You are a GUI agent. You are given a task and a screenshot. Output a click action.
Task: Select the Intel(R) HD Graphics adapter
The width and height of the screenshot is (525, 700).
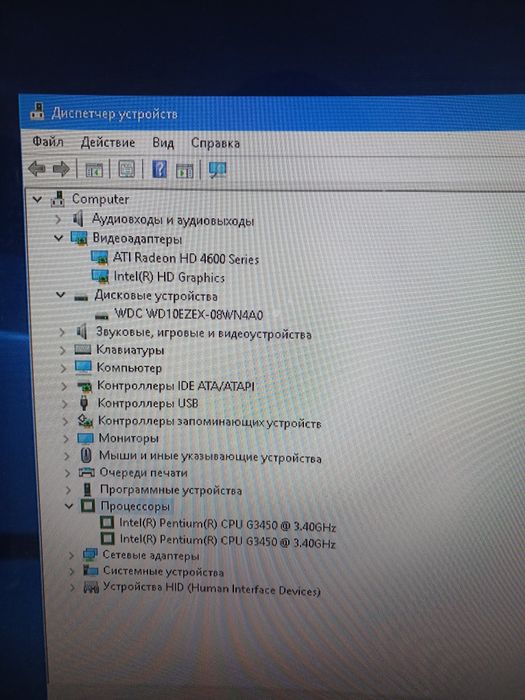click(x=169, y=277)
